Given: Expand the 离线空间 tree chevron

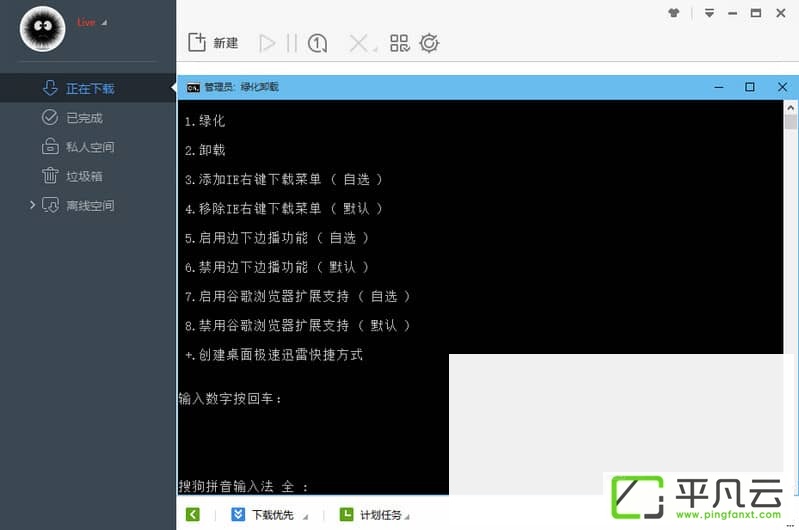Looking at the screenshot, I should pyautogui.click(x=32, y=205).
